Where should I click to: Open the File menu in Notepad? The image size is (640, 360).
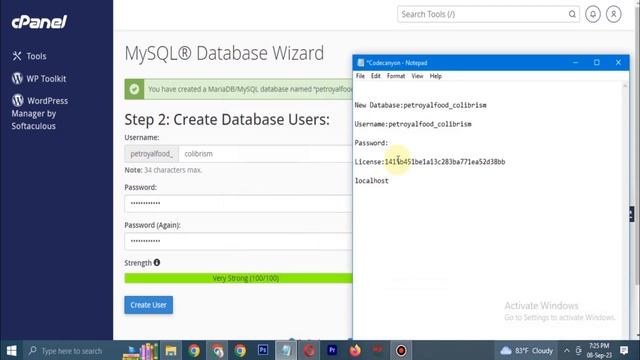point(360,76)
